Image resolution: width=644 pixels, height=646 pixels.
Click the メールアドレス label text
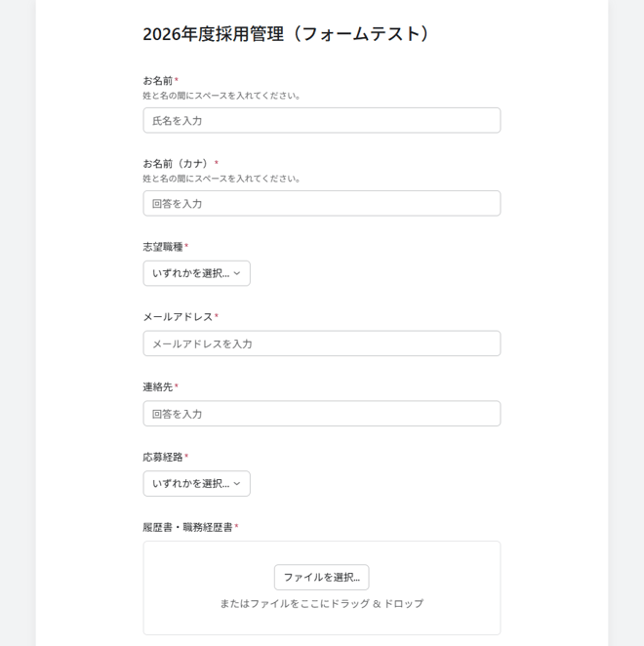[178, 317]
